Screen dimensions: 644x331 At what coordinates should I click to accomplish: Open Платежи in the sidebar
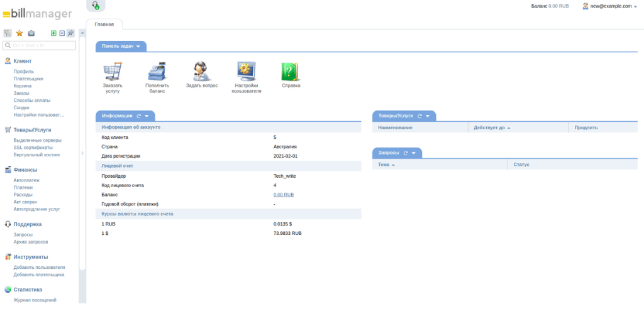pos(23,187)
